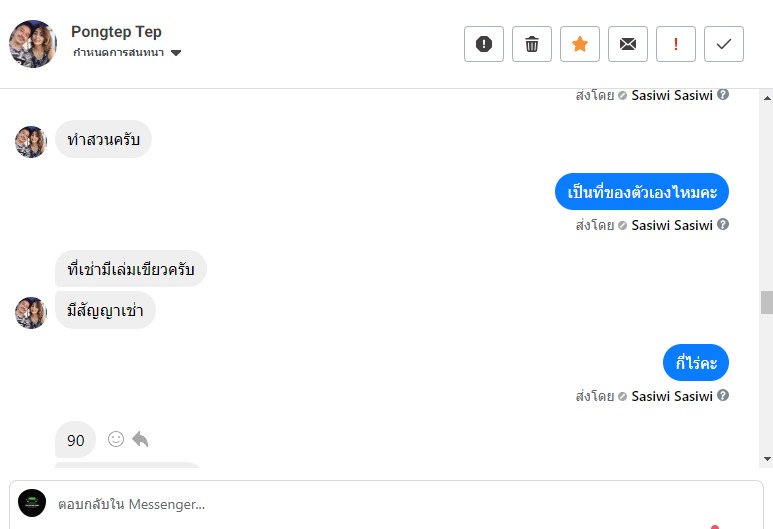Click the orange star icon
Viewport: 773px width, 529px height.
tap(580, 44)
